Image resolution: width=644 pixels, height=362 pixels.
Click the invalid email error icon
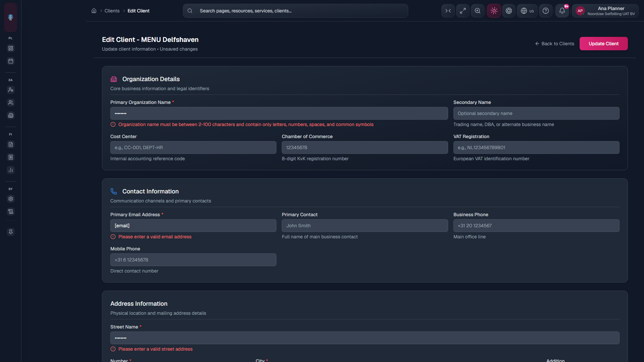(113, 237)
